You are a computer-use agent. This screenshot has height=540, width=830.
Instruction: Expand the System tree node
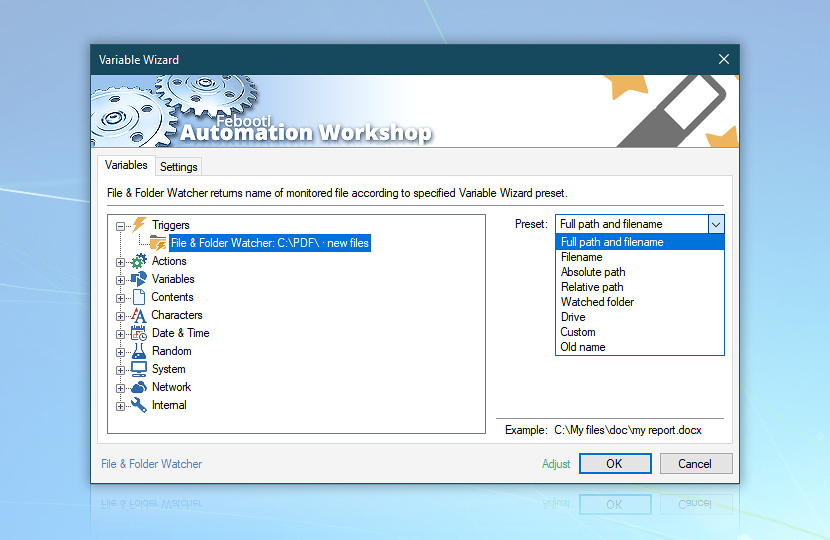pyautogui.click(x=121, y=370)
